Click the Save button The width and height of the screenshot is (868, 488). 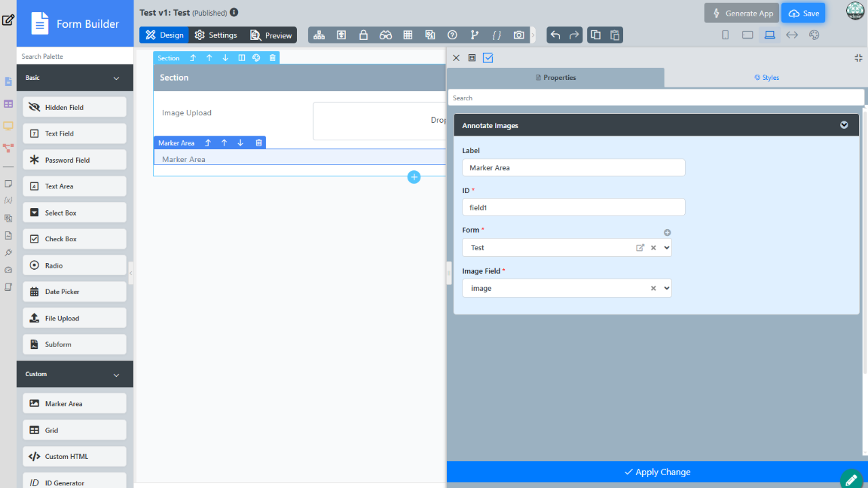point(803,14)
